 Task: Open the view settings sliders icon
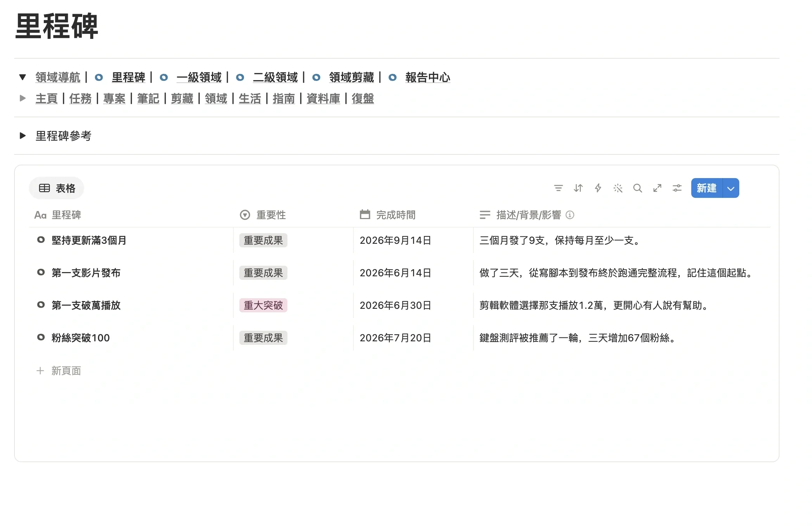[x=677, y=188]
